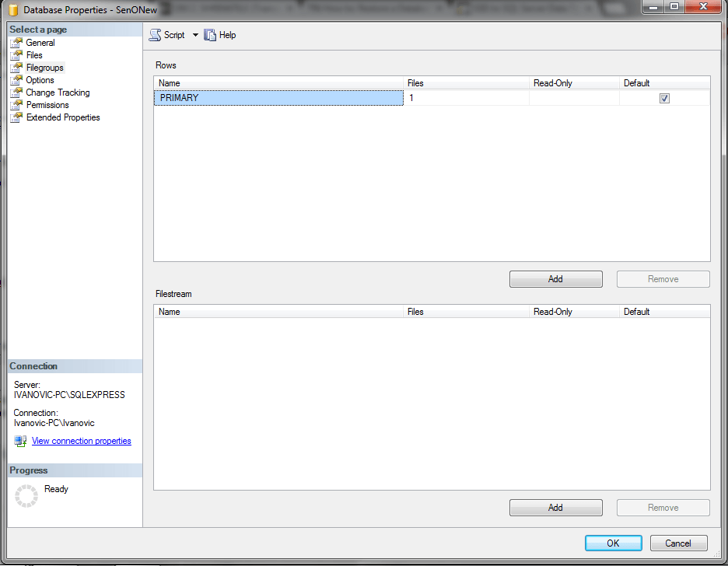Screen dimensions: 728x566
Task: Click the Change Tracking page icon
Action: point(16,93)
